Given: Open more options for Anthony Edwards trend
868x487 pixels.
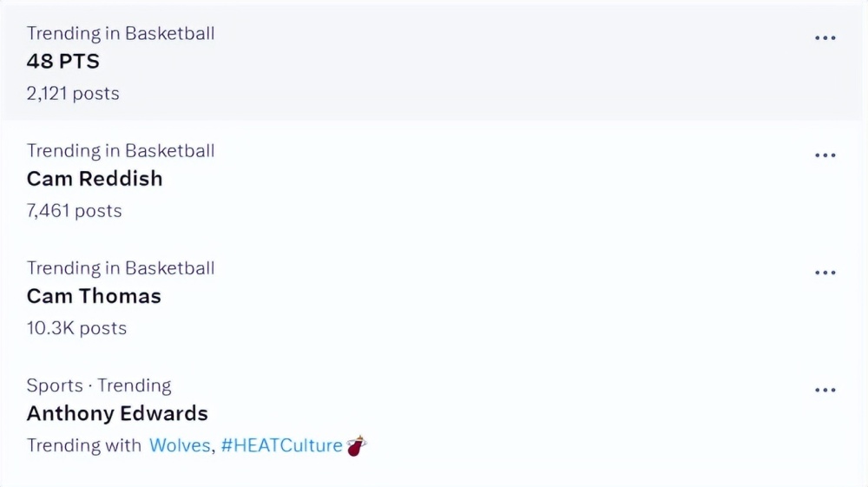Looking at the screenshot, I should pyautogui.click(x=825, y=390).
